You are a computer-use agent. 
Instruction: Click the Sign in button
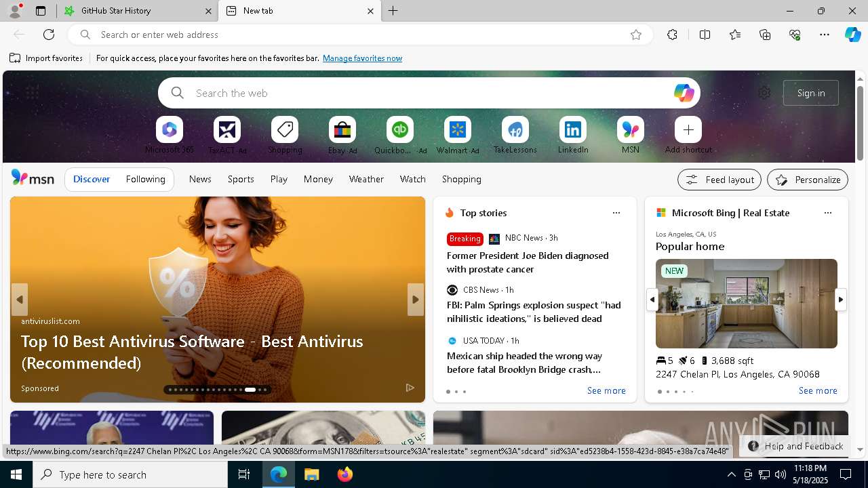tap(811, 93)
